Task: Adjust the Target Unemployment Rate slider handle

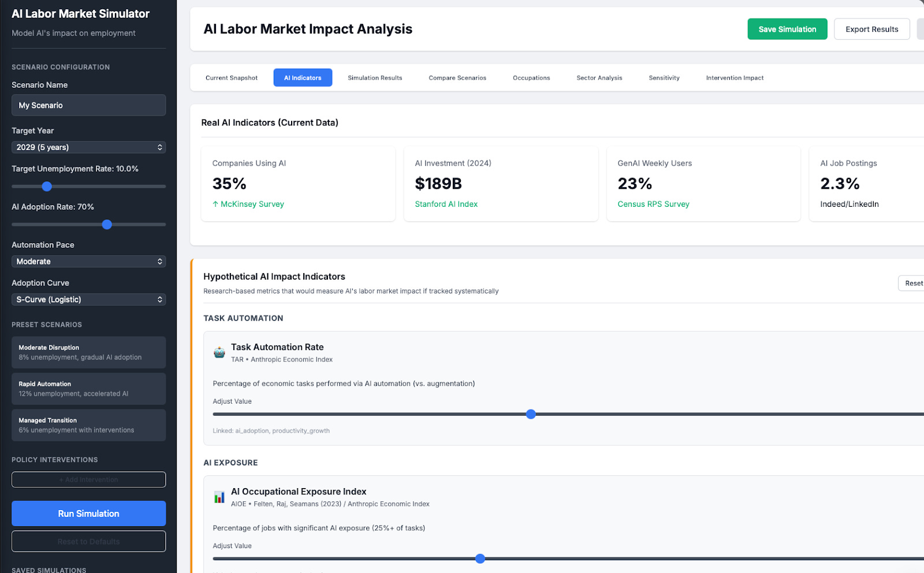Action: point(47,187)
